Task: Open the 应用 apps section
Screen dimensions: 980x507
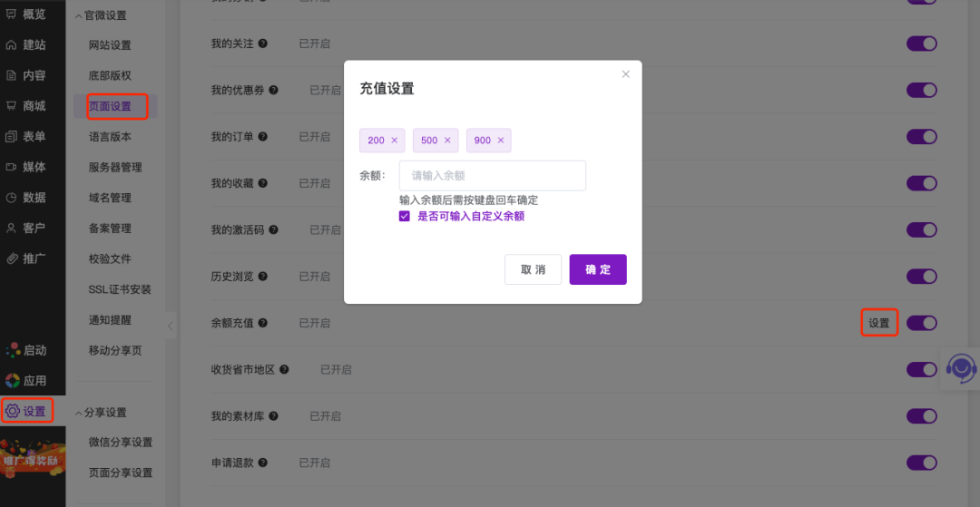Action: [25, 381]
